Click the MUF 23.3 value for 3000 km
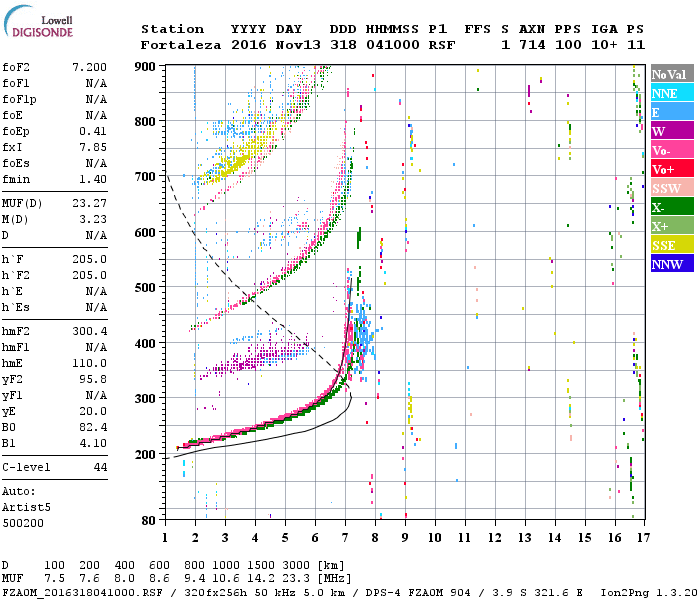Image resolution: width=700 pixels, height=600 pixels. [296, 578]
